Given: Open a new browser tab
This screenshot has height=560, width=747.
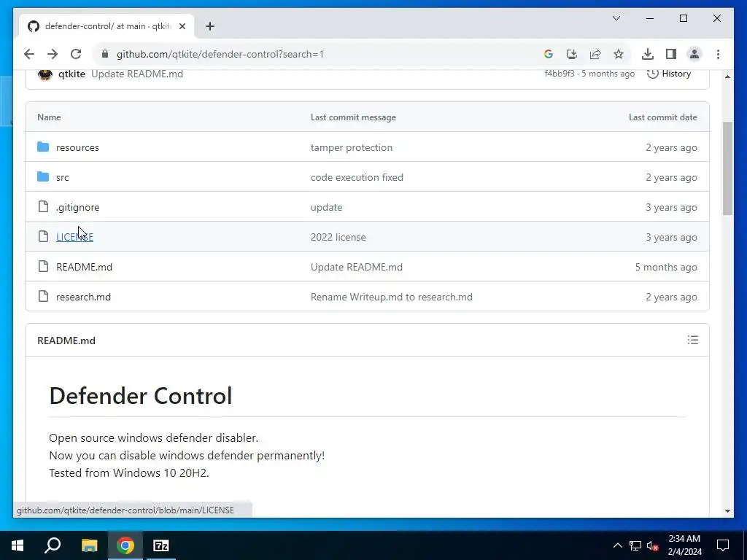Looking at the screenshot, I should 210,26.
